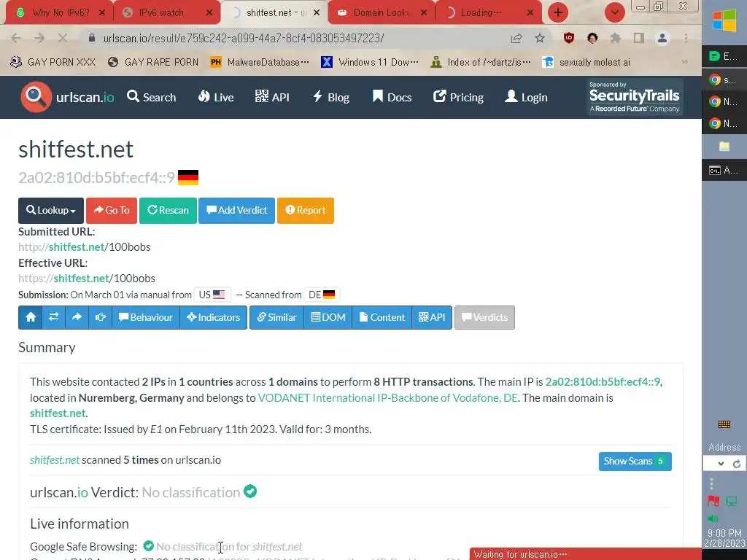Open Docs in urlscan navigation
The image size is (747, 560).
click(392, 97)
